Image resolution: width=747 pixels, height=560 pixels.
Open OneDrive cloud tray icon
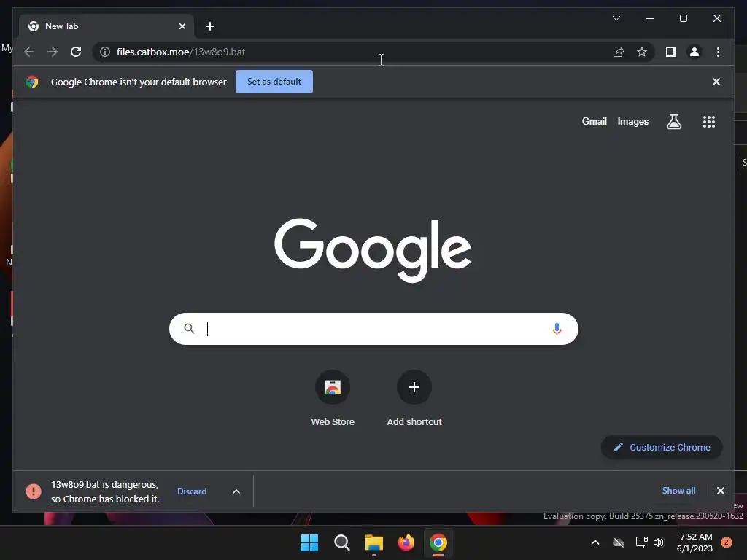click(619, 542)
